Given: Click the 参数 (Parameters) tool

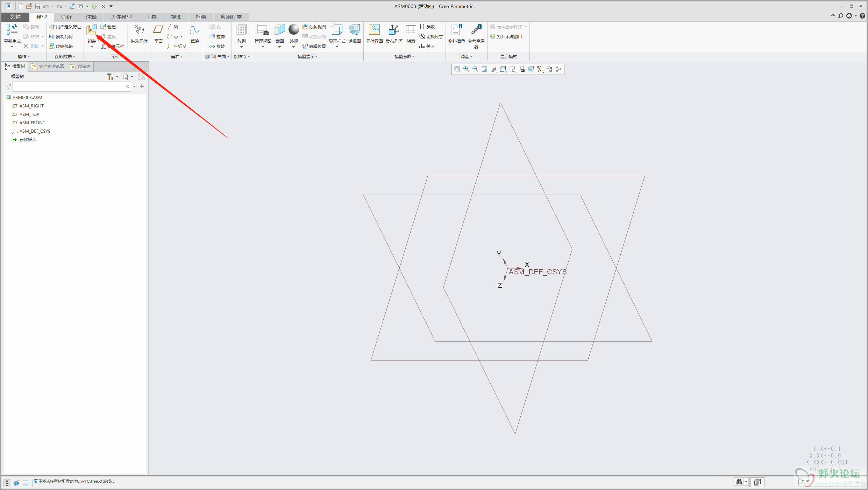Looking at the screenshot, I should point(427,27).
